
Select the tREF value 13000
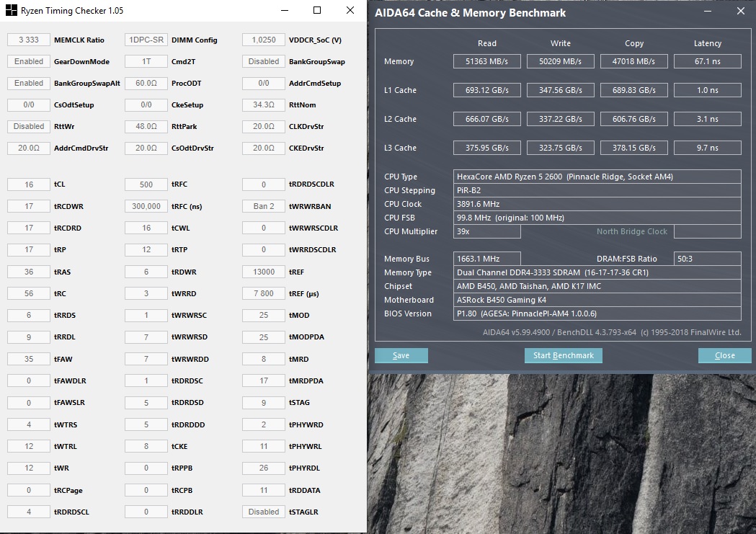click(x=264, y=272)
